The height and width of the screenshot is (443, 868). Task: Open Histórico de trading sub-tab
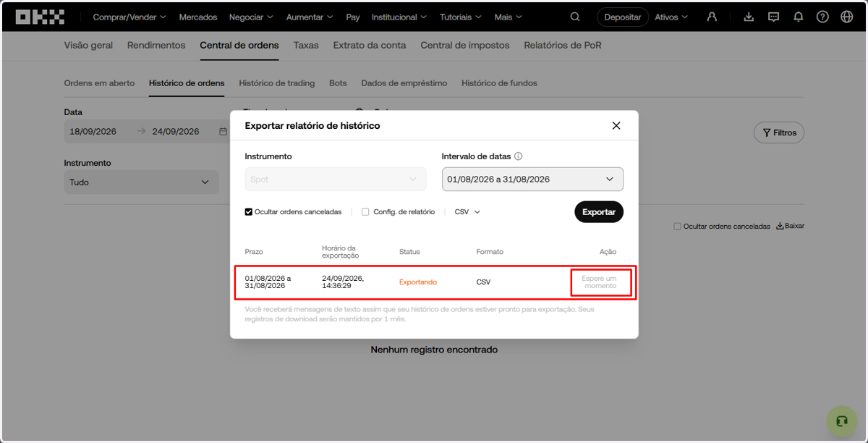click(277, 83)
